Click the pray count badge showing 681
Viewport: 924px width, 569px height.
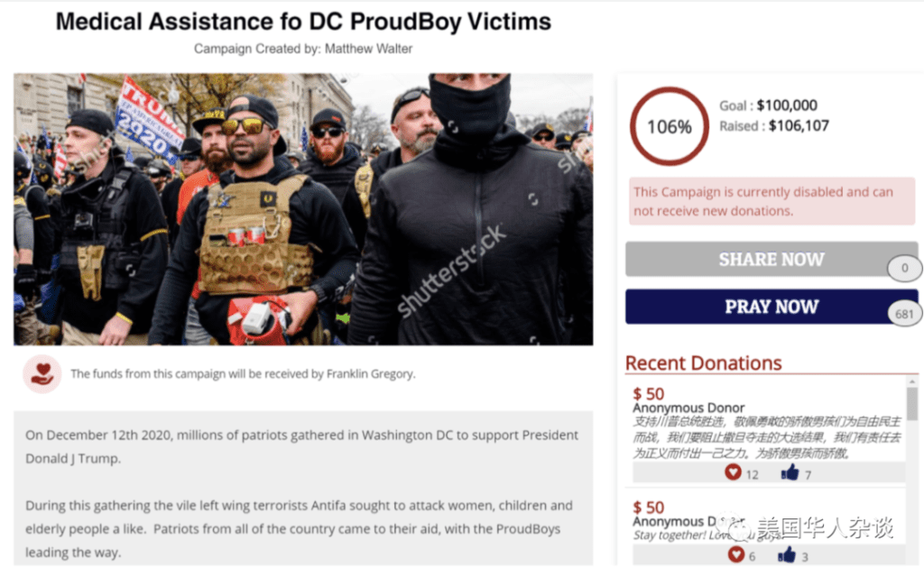[x=903, y=314]
